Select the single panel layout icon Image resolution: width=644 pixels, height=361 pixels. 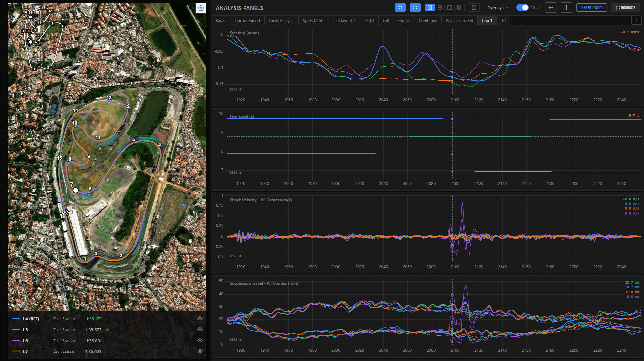point(450,7)
